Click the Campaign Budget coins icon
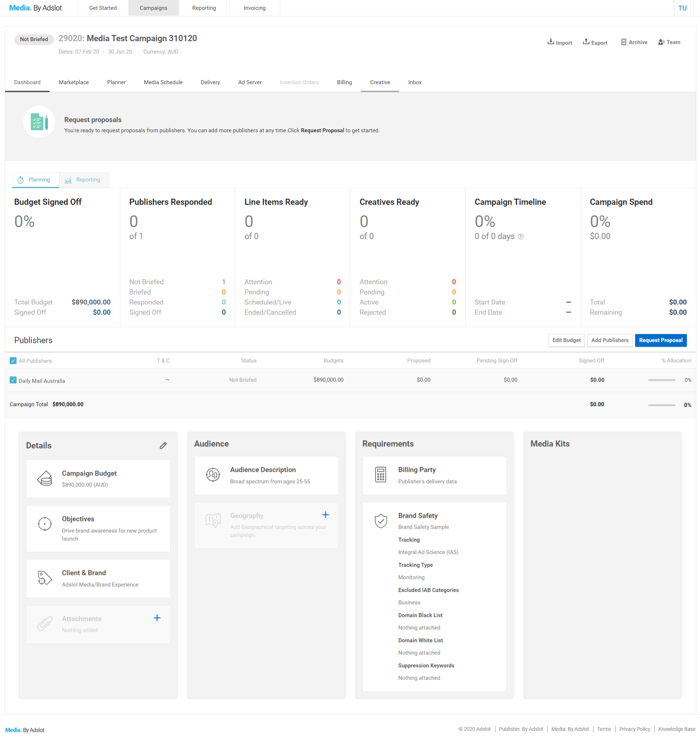Viewport: 700px width, 742px height. 45,478
